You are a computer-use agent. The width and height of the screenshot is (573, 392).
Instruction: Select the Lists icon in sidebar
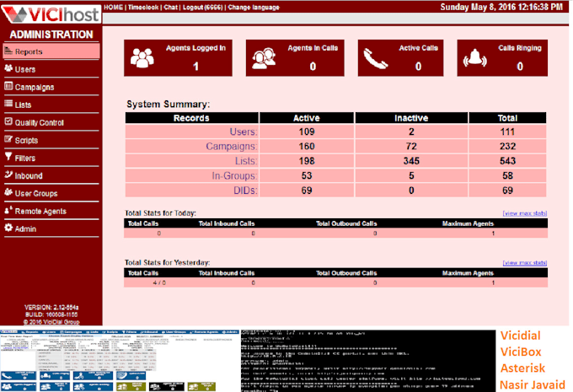(8, 104)
